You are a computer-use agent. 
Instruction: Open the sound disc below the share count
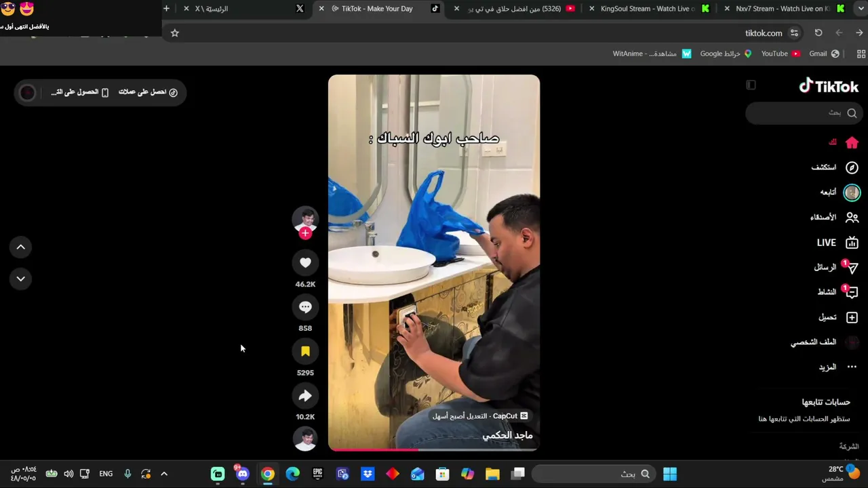tap(305, 439)
